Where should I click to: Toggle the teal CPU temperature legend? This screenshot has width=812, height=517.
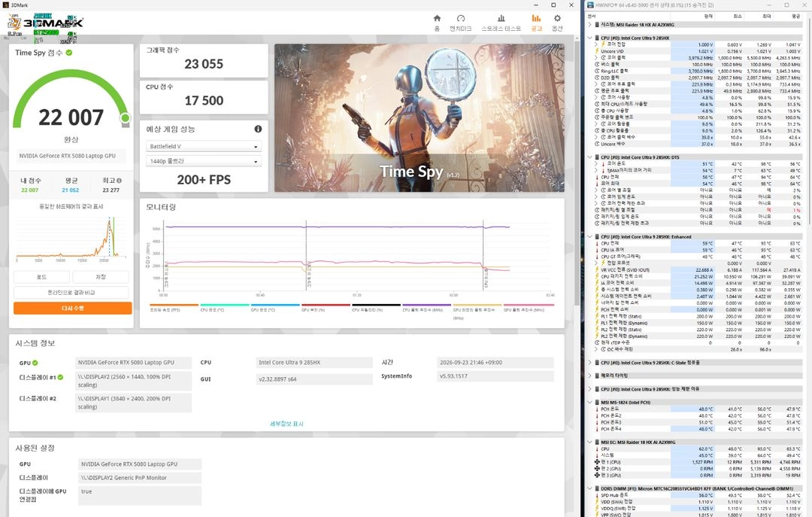(x=224, y=308)
